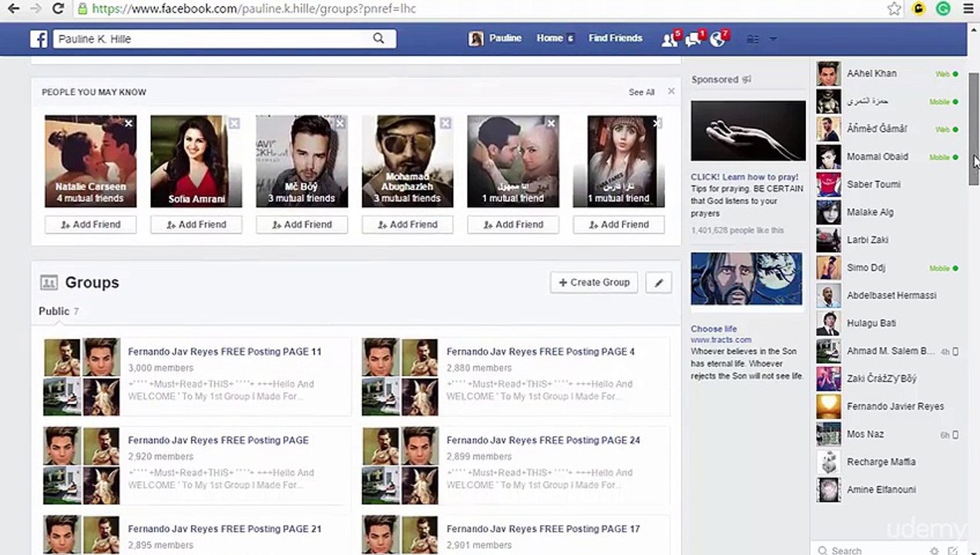Viewport: 980px width, 555px height.
Task: Click www.tracts.com ad link
Action: pyautogui.click(x=721, y=340)
